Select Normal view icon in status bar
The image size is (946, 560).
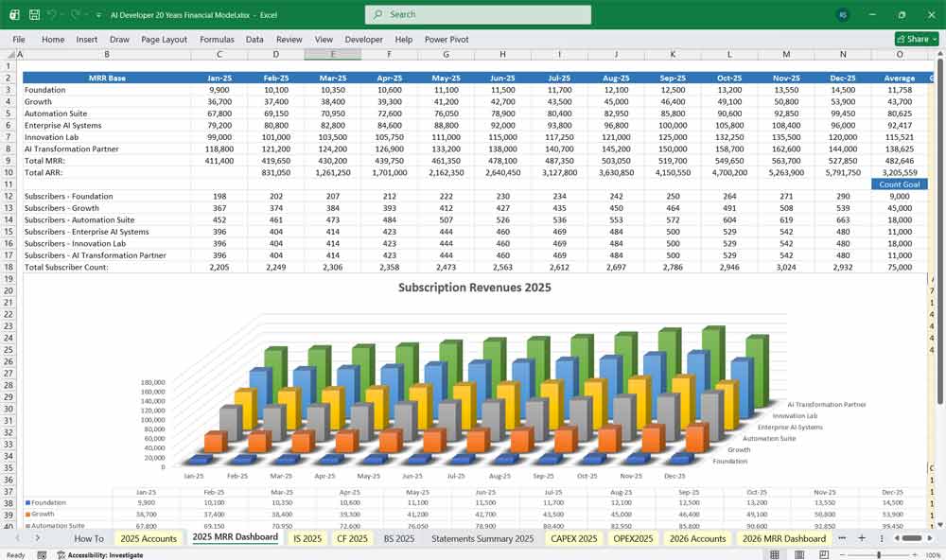774,553
